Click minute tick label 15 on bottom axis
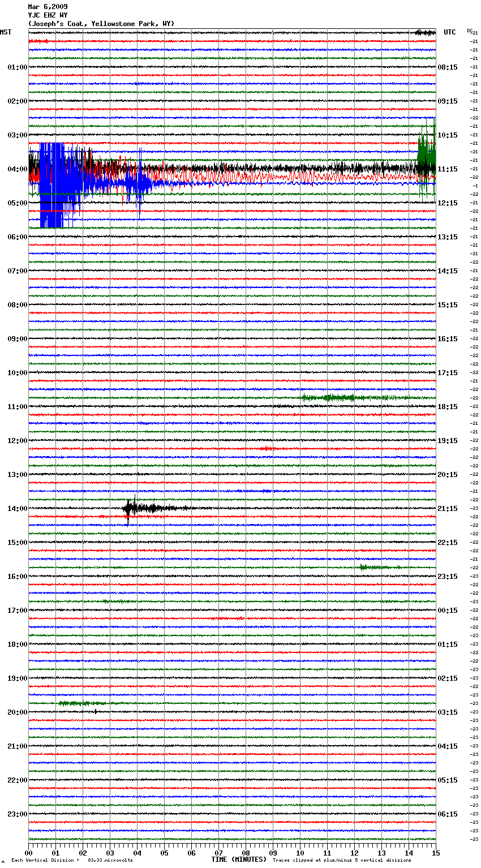Screen dimensions: 481x868 pyautogui.click(x=436, y=853)
